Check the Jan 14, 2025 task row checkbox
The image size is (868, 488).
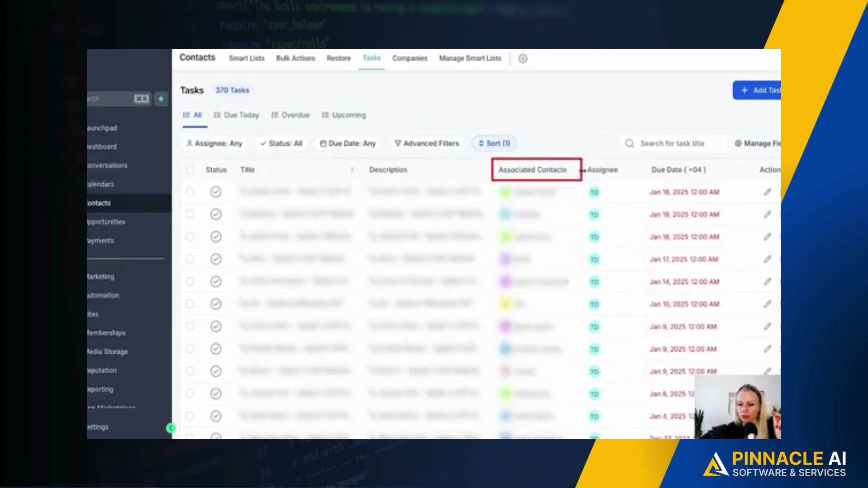(190, 282)
